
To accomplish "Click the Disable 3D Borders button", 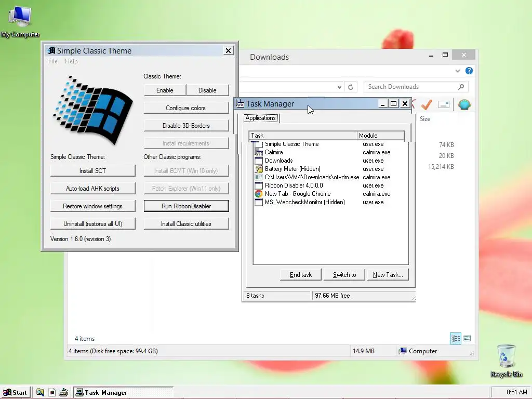I will click(x=186, y=126).
